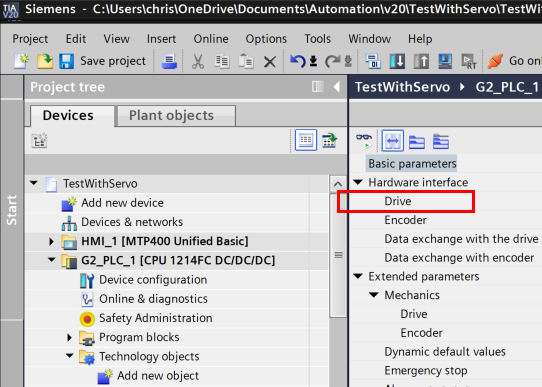The image size is (542, 387).
Task: Collapse the Mechanics subsection
Action: coord(374,294)
